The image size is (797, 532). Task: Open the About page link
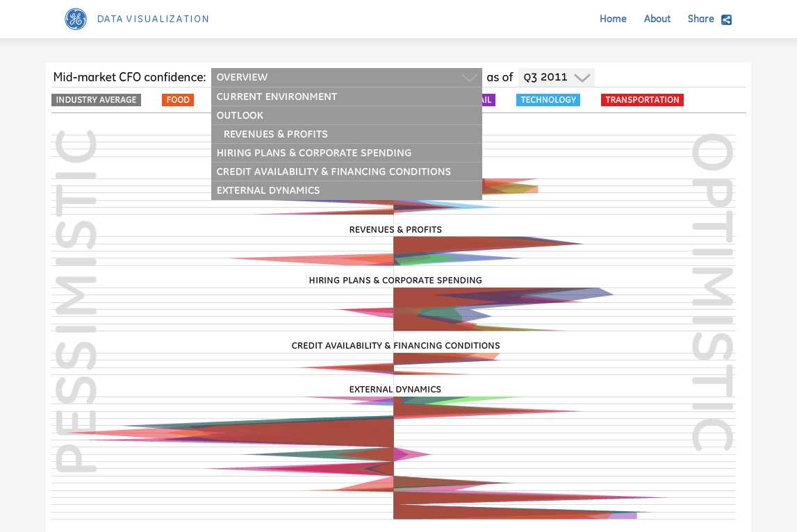(657, 19)
